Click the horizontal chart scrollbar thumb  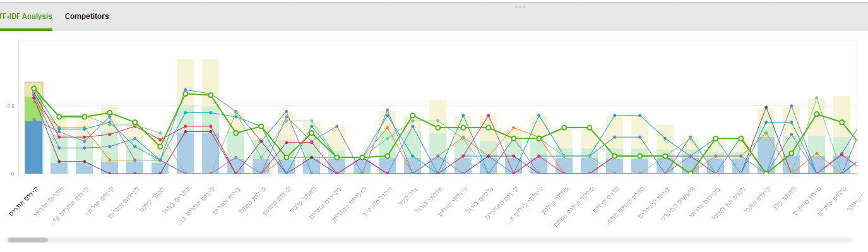(x=28, y=240)
